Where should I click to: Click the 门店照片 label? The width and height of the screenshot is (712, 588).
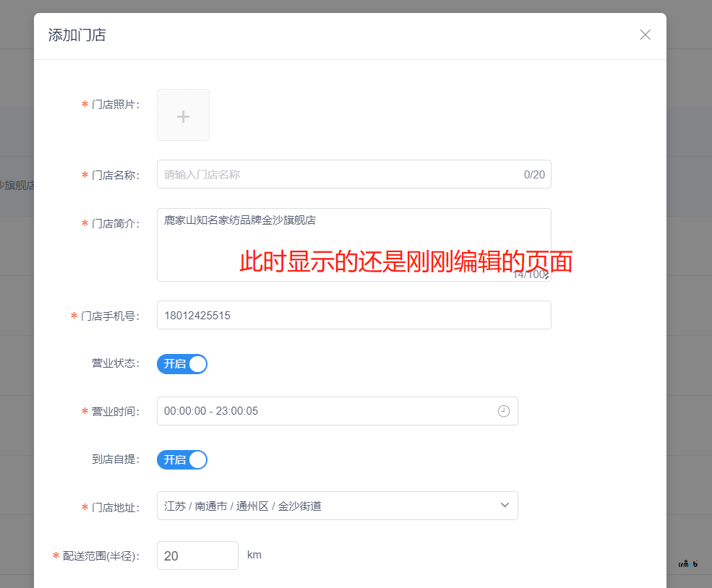coord(116,105)
